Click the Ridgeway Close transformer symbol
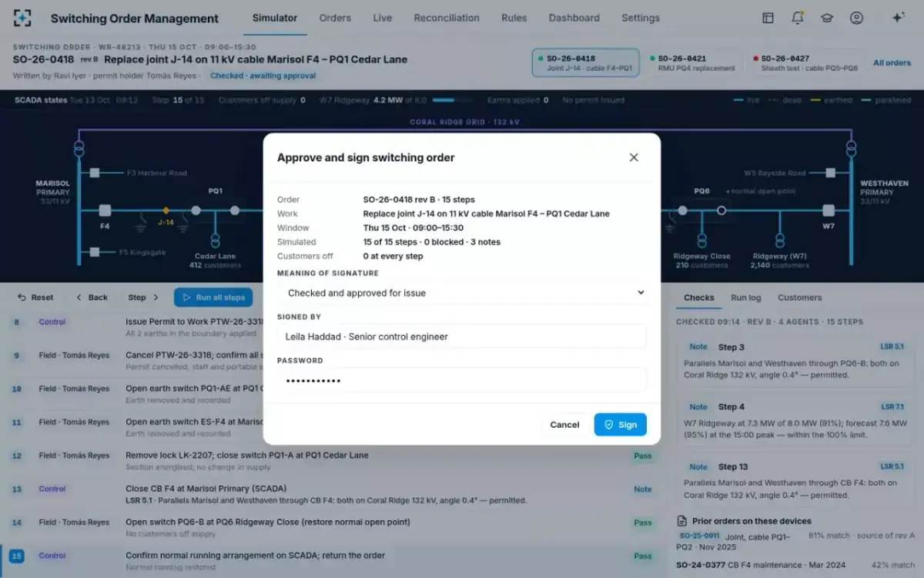Viewport: 924px width, 578px height. (701, 240)
